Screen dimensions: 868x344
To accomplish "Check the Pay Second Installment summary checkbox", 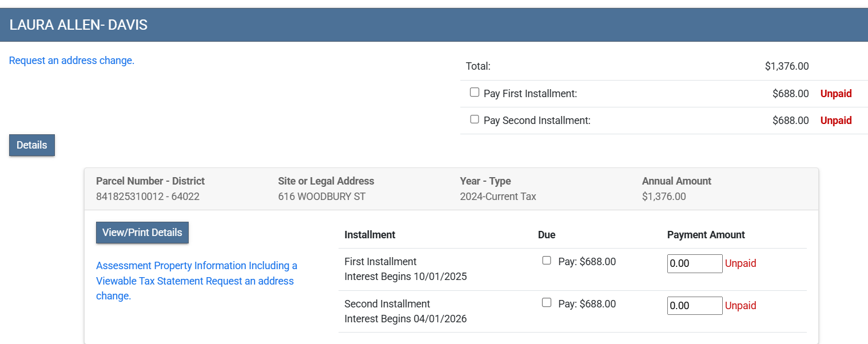I will pos(474,119).
